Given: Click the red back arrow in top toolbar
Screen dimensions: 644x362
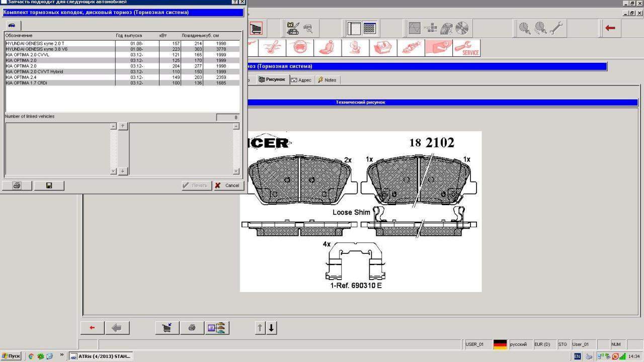Looking at the screenshot, I should (x=610, y=28).
